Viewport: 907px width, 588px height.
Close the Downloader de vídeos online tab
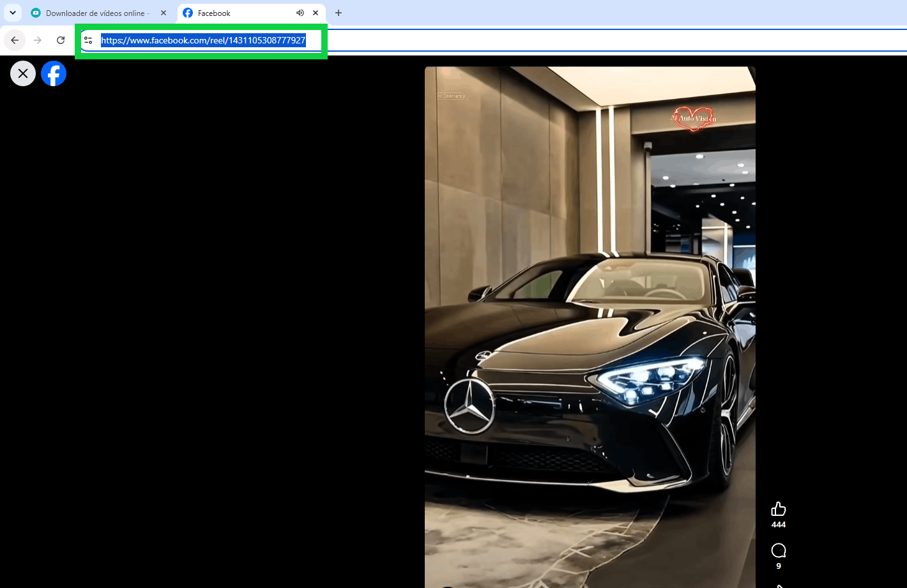coord(164,13)
